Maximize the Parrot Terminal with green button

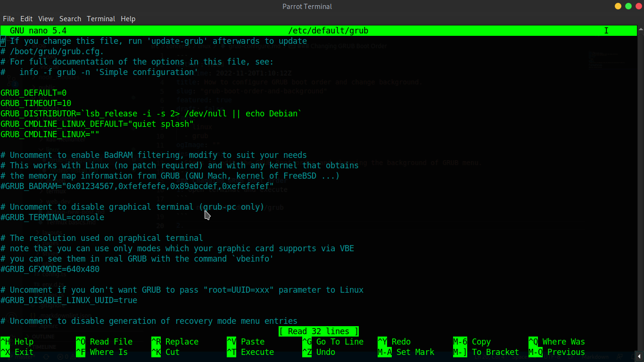pyautogui.click(x=628, y=6)
